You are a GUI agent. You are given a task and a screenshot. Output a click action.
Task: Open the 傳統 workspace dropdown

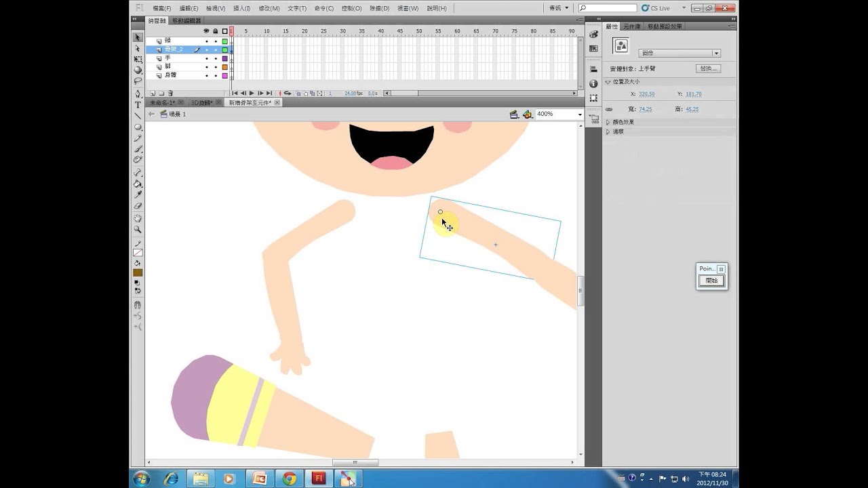click(x=559, y=8)
